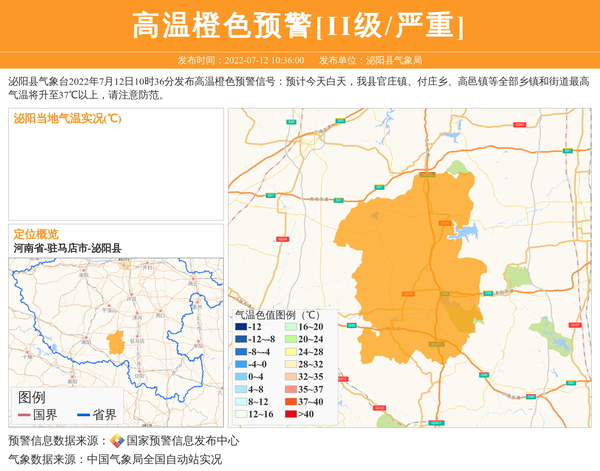This screenshot has width=600, height=471.
Task: Click the 气温色值图例 legend title
Action: 276,315
